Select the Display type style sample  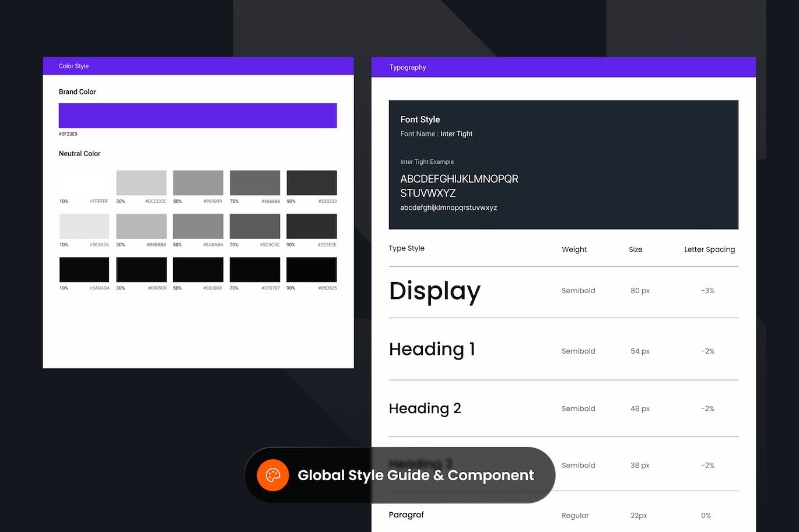click(434, 291)
